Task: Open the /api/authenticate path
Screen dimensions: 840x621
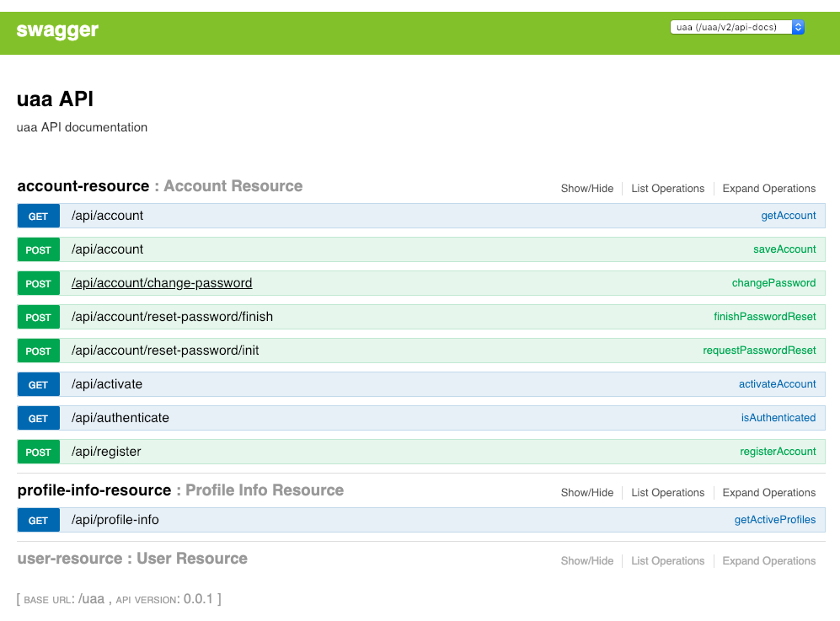Action: click(x=120, y=419)
